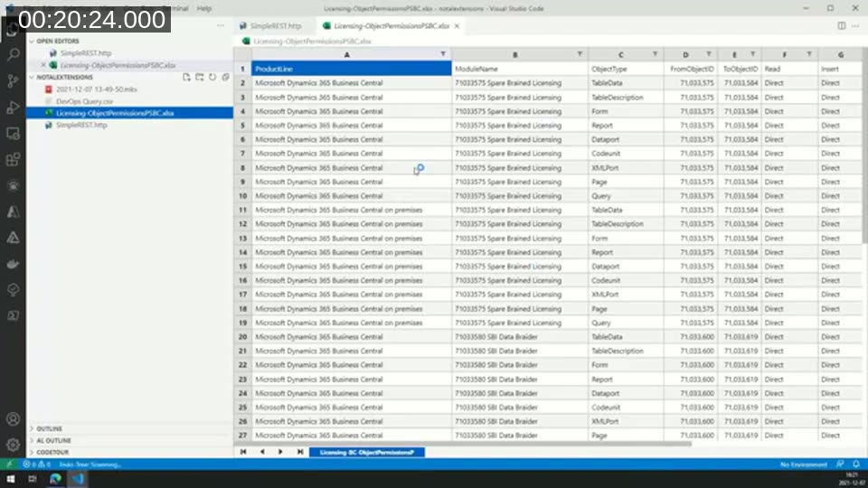Select the ProductLine header cell
This screenshot has height=488, width=868.
pyautogui.click(x=352, y=69)
